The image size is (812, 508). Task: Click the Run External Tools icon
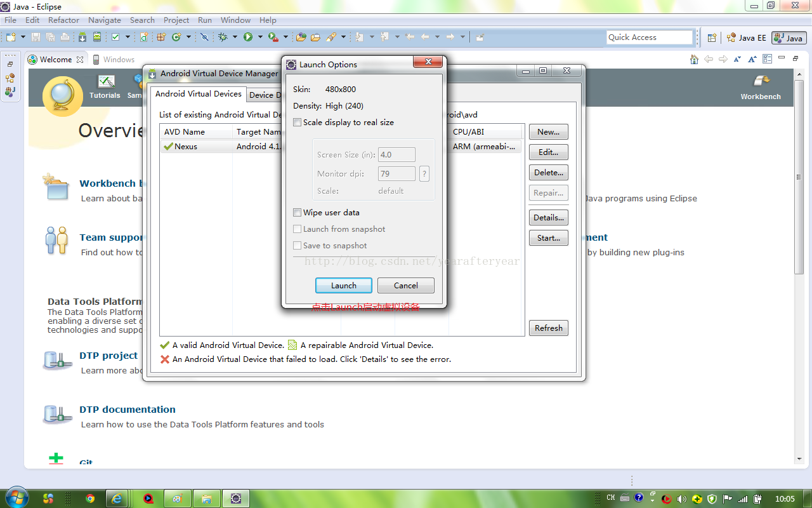click(x=273, y=37)
